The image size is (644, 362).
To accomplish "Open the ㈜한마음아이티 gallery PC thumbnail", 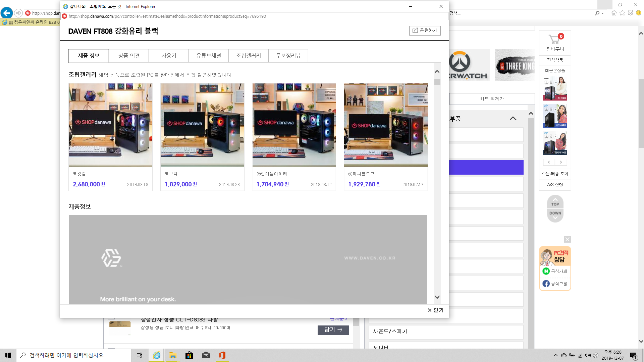I will tap(294, 125).
